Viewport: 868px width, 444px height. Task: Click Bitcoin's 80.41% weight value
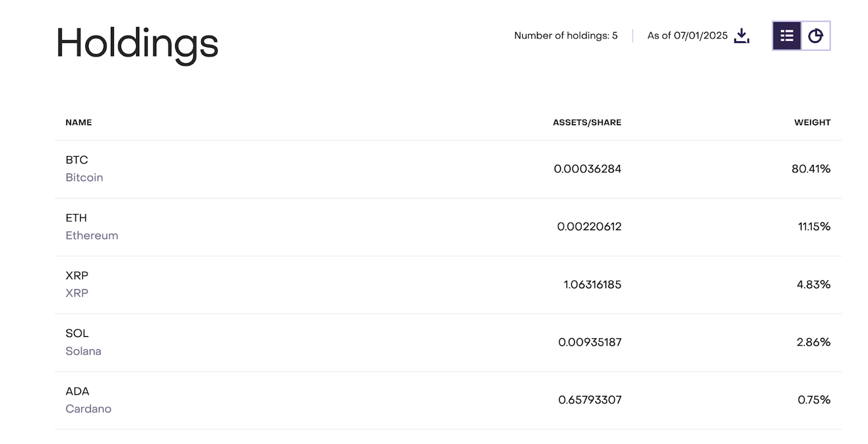click(811, 169)
